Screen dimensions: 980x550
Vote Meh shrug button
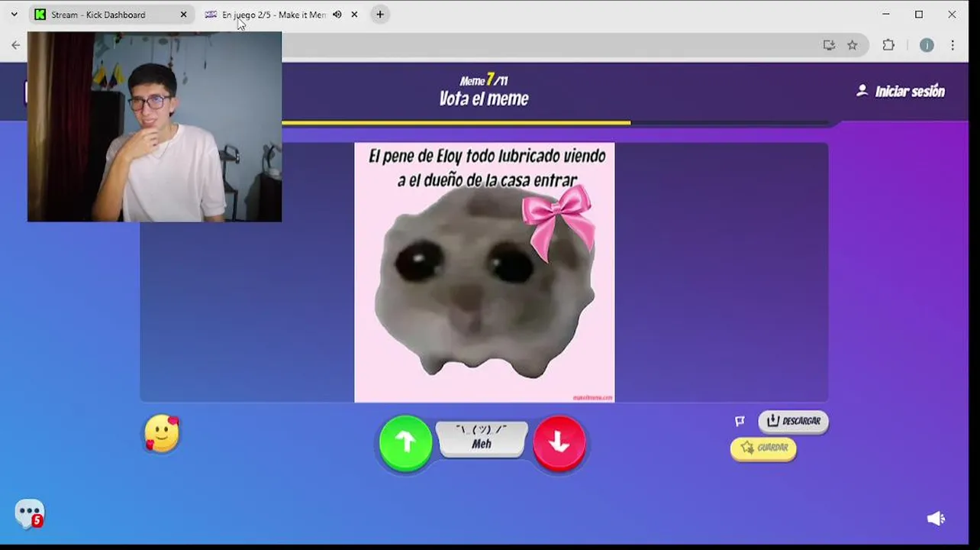[482, 439]
